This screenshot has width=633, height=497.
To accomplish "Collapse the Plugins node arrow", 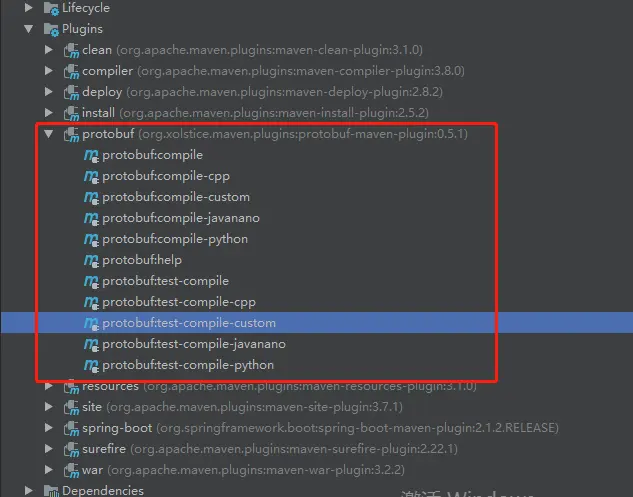I will [29, 29].
